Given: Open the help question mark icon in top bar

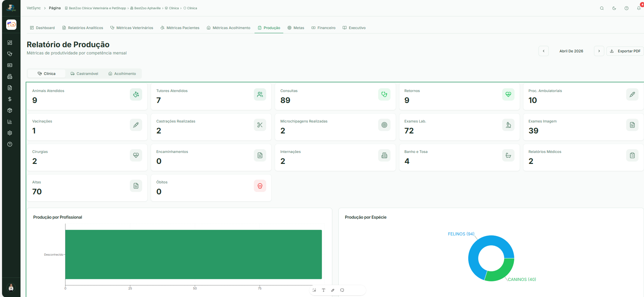Looking at the screenshot, I should pyautogui.click(x=626, y=8).
